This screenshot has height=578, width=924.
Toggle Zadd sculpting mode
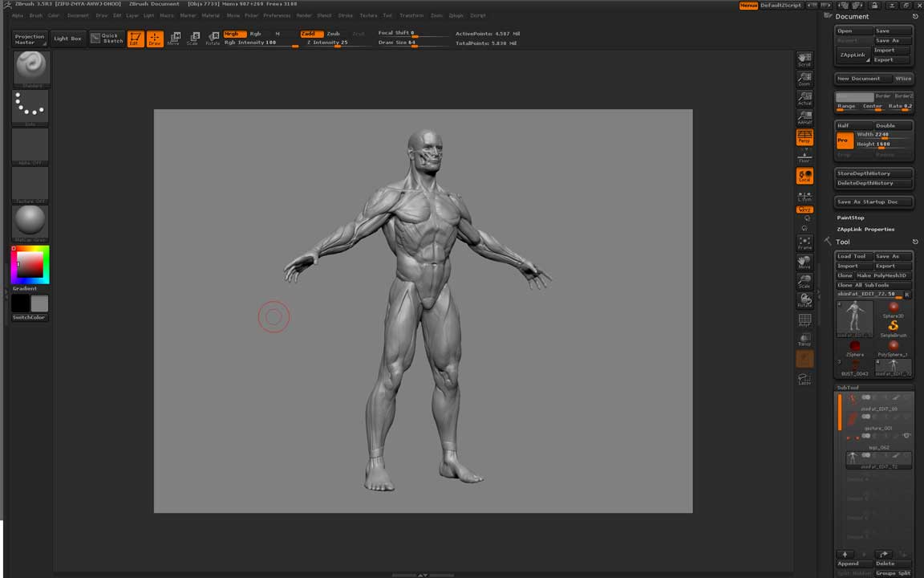click(311, 35)
